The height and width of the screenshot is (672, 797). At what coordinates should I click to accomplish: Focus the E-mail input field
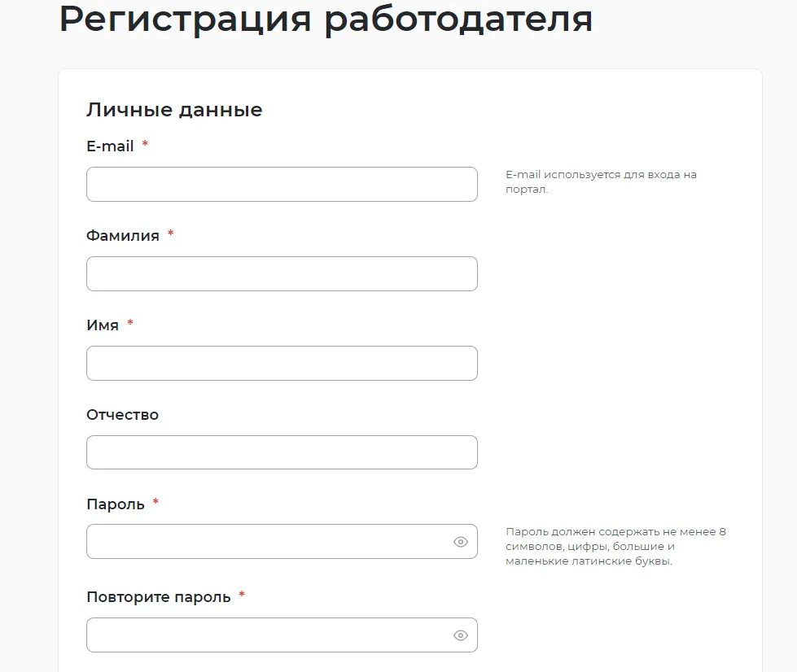coord(282,185)
